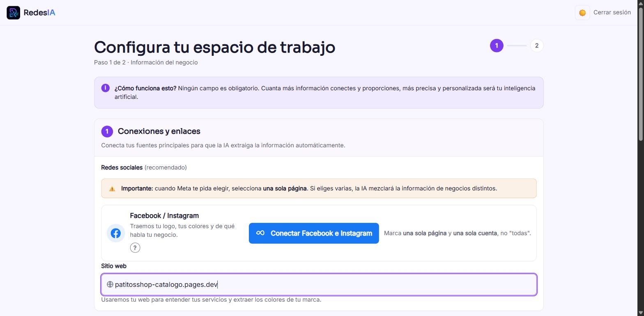The width and height of the screenshot is (644, 316).
Task: Click 'Usaremos tu web para entender' helper text
Action: tap(211, 300)
